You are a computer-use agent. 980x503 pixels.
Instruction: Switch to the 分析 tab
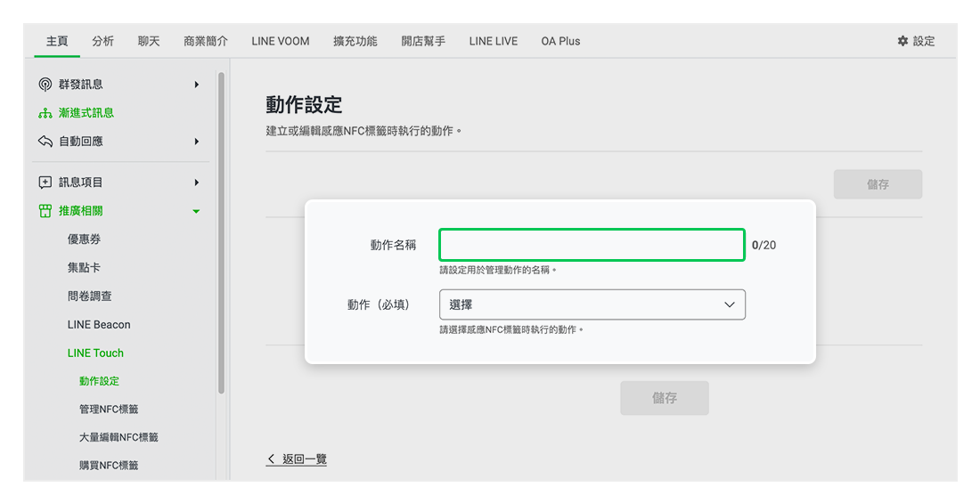pyautogui.click(x=102, y=41)
